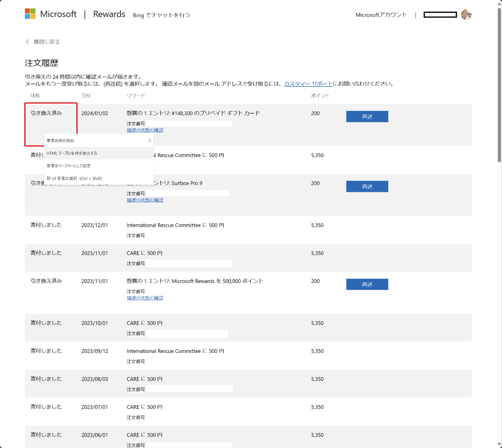The height and width of the screenshot is (448, 502).
Task: Click the 状態 column header
Action: pyautogui.click(x=35, y=96)
